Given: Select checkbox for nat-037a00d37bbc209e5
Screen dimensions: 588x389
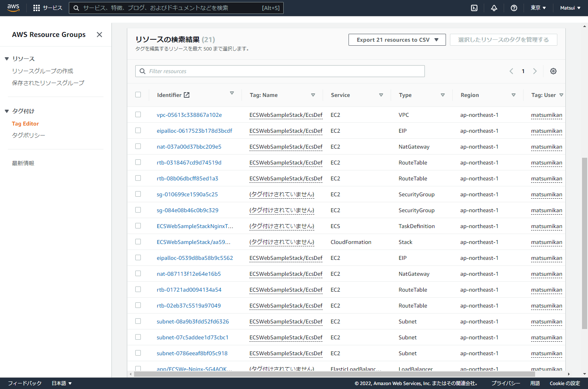Looking at the screenshot, I should (x=138, y=146).
